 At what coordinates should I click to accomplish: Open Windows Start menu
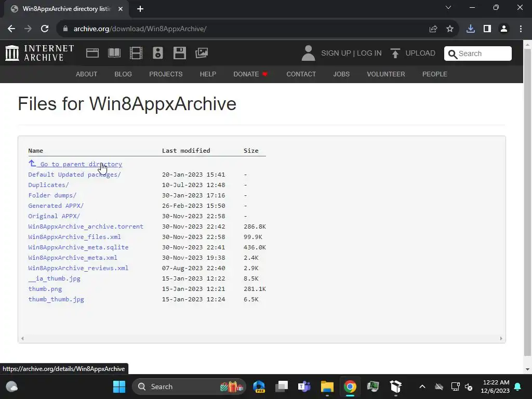[119, 387]
